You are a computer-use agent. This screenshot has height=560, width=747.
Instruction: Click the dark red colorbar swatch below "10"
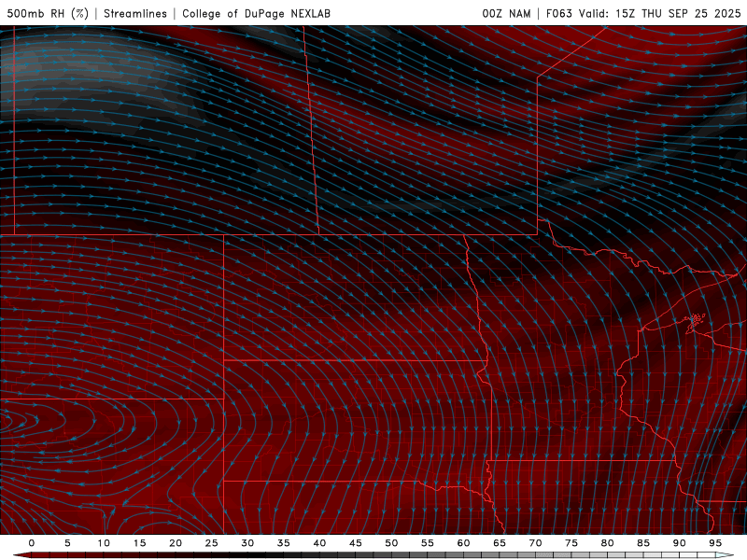(112, 555)
